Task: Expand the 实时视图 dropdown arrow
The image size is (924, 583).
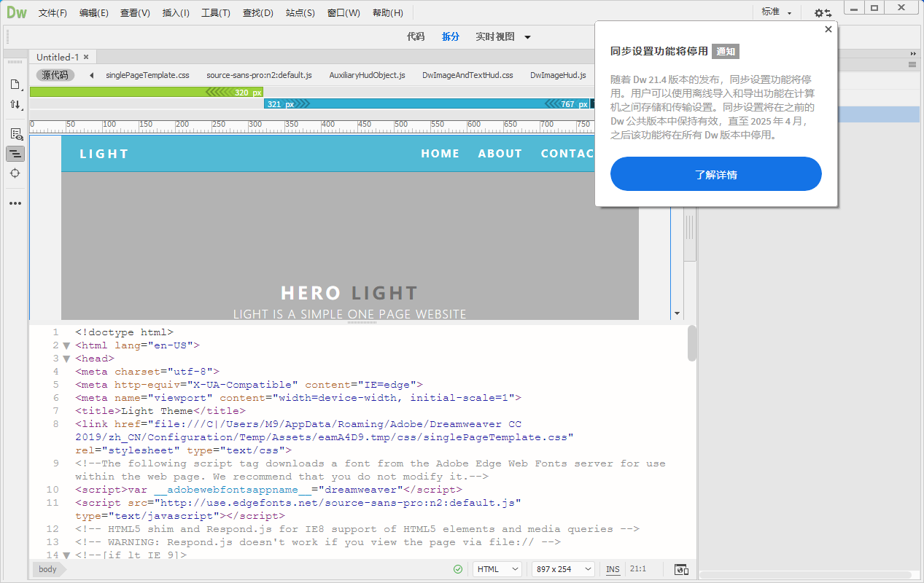Action: [x=528, y=37]
